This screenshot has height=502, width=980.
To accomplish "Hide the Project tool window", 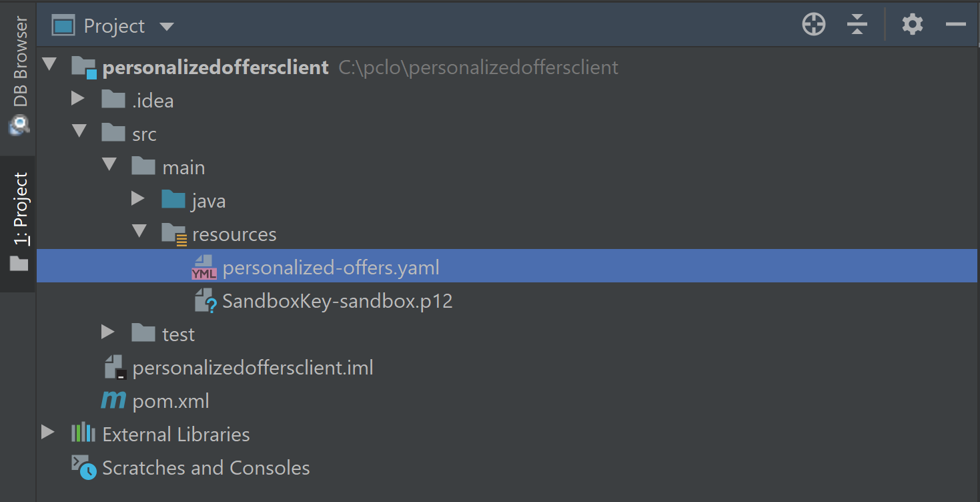I will click(x=955, y=25).
